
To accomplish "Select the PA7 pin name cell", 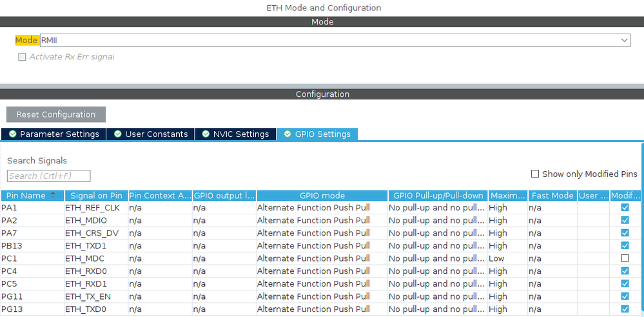I will pos(32,233).
